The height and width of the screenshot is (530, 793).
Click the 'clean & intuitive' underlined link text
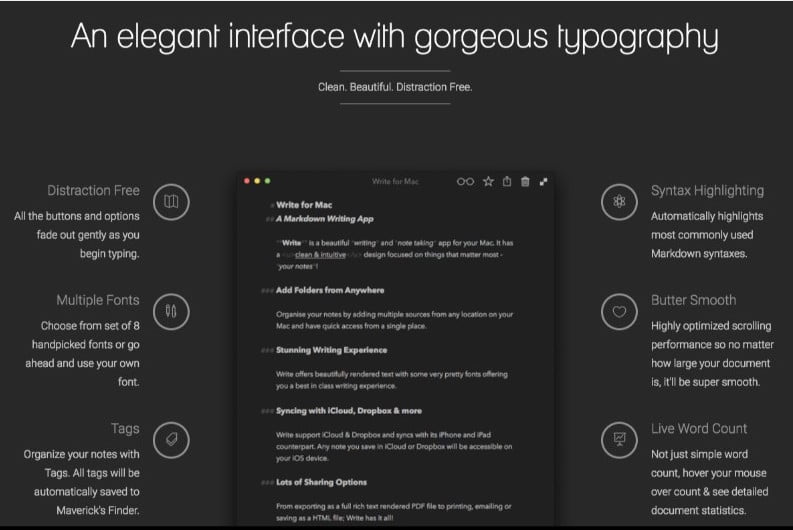[320, 255]
